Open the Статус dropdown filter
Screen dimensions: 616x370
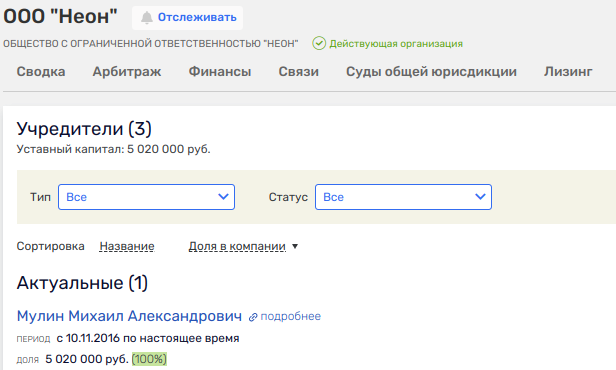pos(403,197)
